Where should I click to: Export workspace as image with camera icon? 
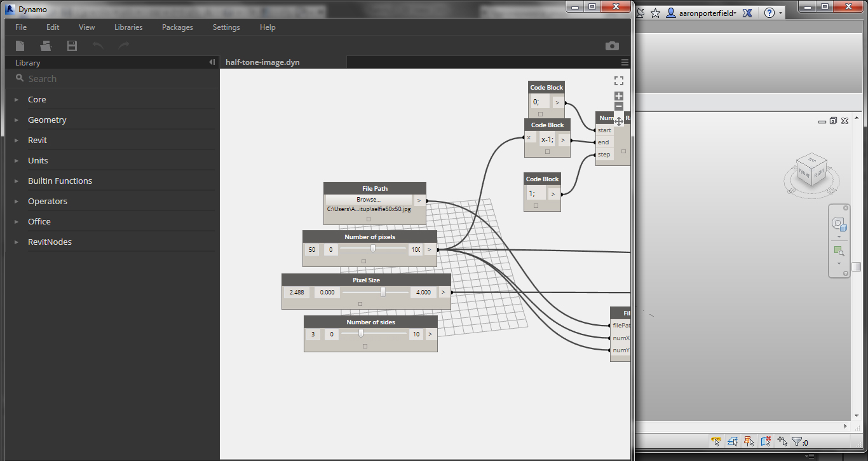tap(612, 46)
